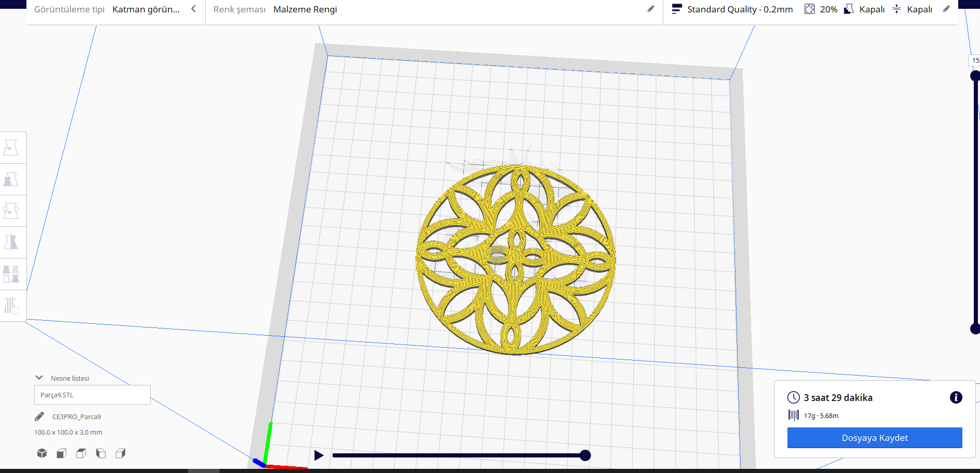Screen dimensions: 980x473
Task: Open the Malzeme Rengi color scheme dropdown
Action: tap(305, 9)
